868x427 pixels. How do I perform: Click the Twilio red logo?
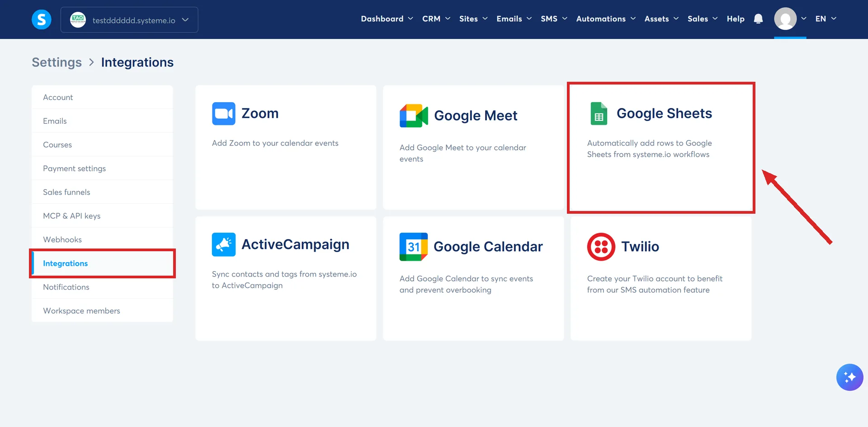click(x=601, y=247)
